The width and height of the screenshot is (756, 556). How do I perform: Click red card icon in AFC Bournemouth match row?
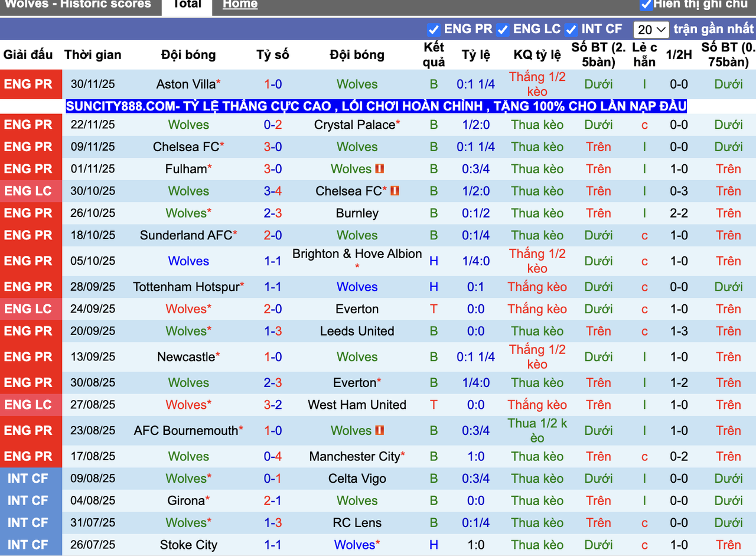pos(379,430)
